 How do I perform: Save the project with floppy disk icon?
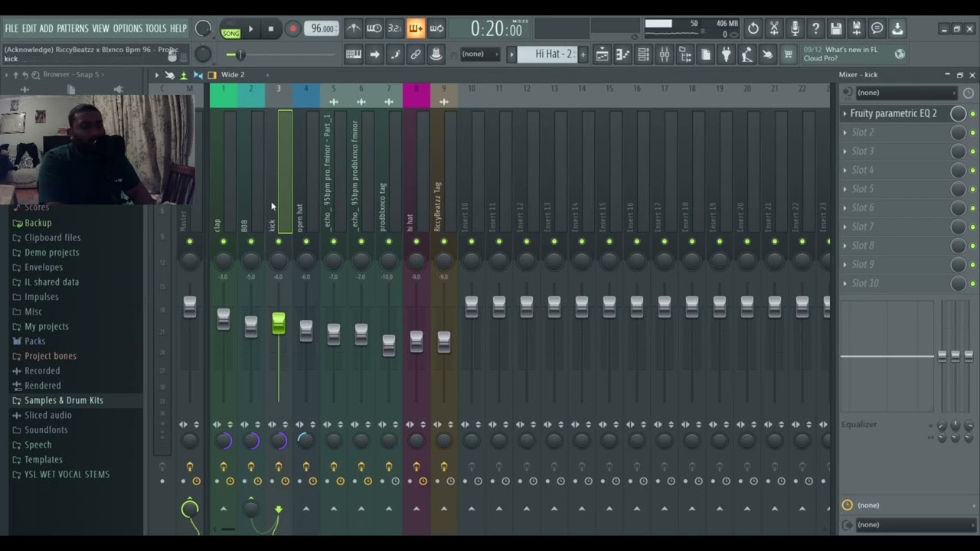(x=836, y=28)
